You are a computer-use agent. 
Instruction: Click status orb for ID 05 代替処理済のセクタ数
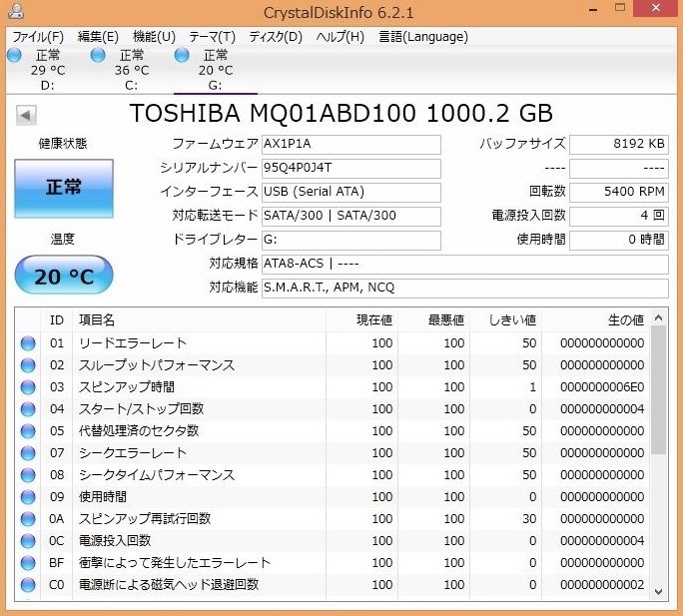[x=28, y=430]
